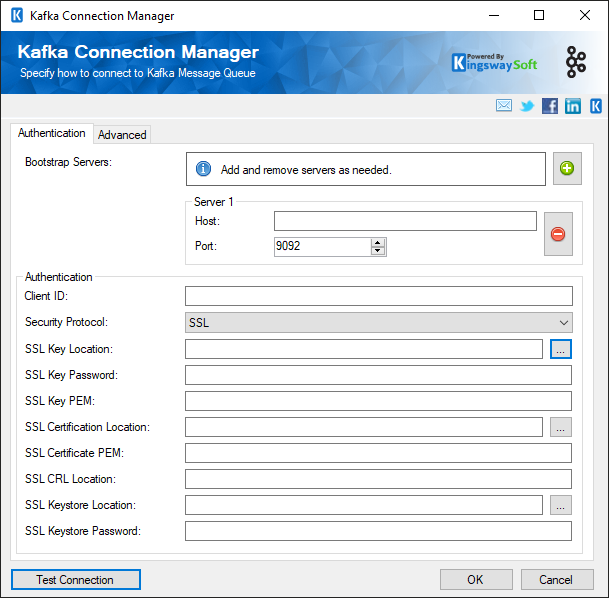Viewport: 609px width, 598px height.
Task: Click the SSL Keystore Location text field
Action: [x=364, y=505]
